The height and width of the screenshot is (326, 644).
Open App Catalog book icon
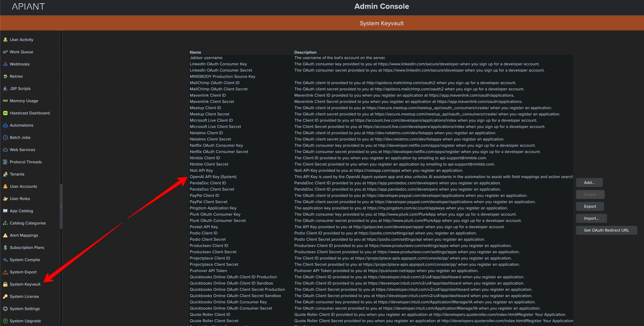[x=5, y=211]
